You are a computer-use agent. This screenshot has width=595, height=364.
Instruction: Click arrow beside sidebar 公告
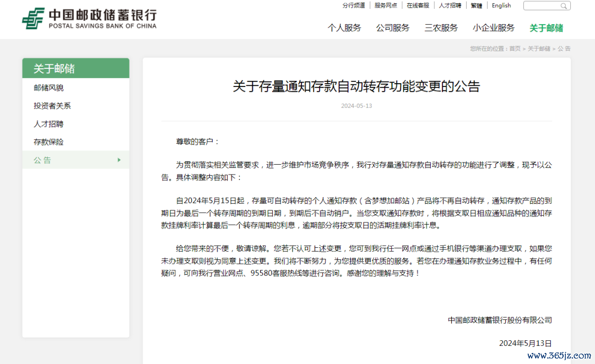(119, 160)
